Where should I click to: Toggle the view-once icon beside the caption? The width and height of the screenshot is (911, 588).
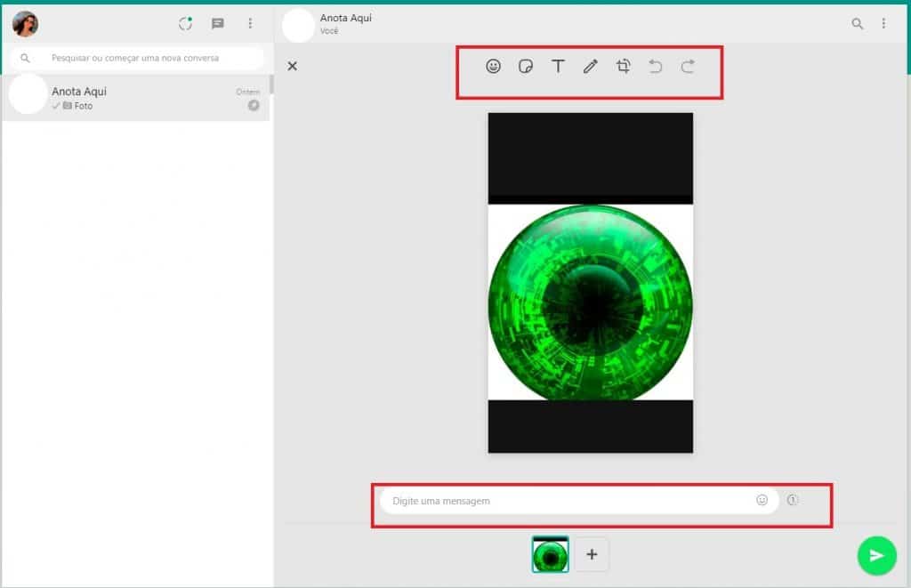coord(793,500)
